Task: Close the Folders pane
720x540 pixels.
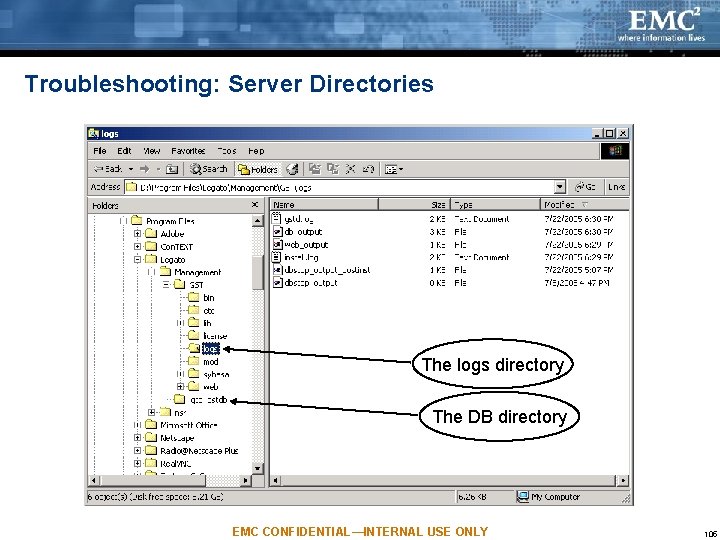Action: pos(255,205)
